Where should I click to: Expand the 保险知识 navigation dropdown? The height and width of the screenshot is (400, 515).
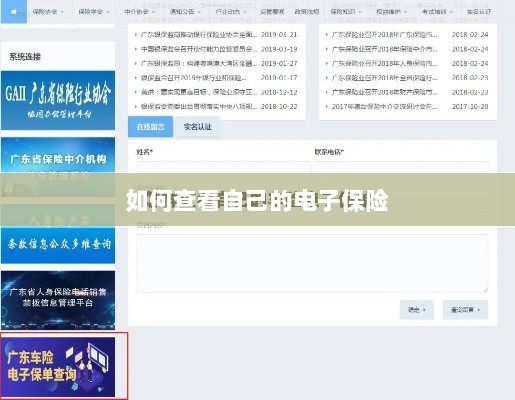[x=345, y=12]
